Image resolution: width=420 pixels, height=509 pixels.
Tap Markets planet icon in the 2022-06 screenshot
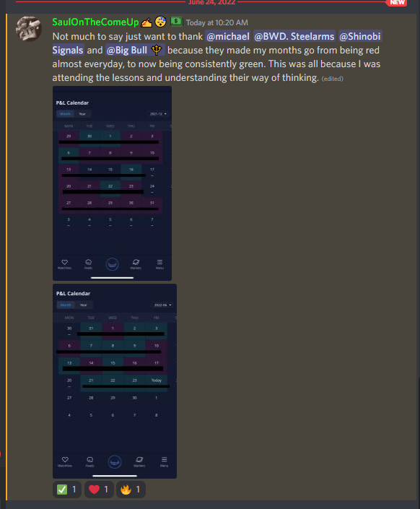click(139, 461)
